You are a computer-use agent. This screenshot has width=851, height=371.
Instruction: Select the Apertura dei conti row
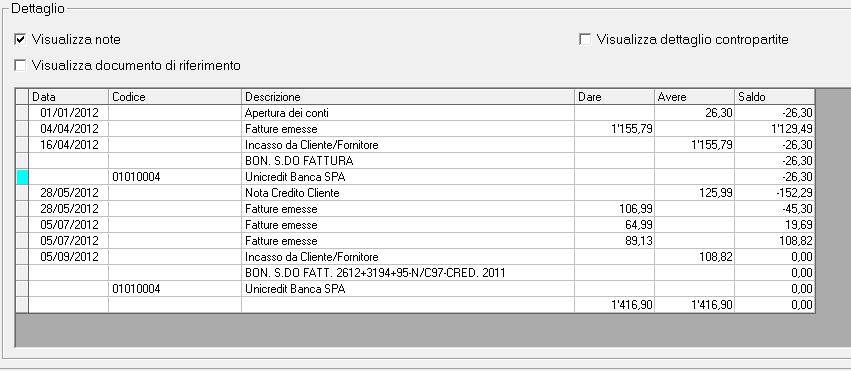(x=415, y=113)
